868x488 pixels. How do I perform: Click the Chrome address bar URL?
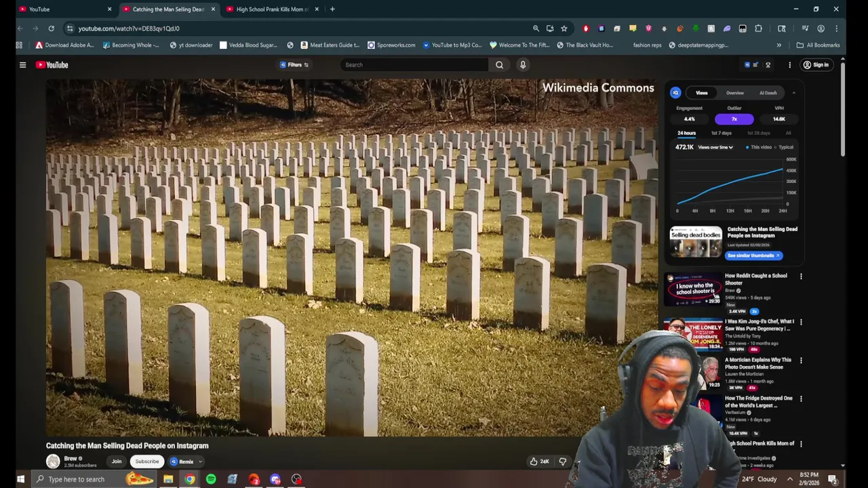click(x=129, y=28)
